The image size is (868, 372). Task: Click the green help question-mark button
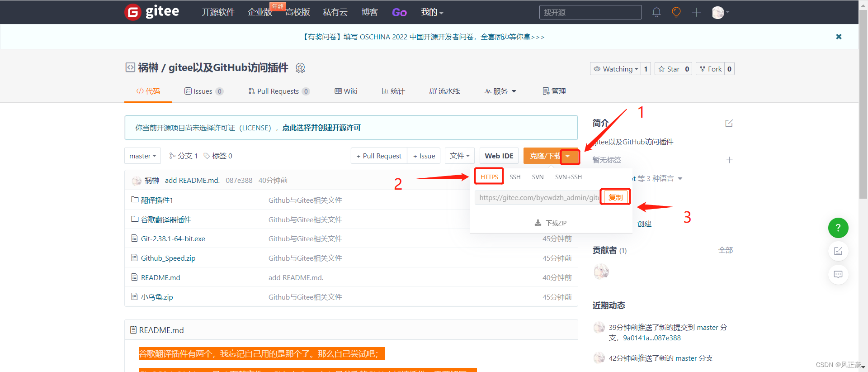pyautogui.click(x=838, y=228)
